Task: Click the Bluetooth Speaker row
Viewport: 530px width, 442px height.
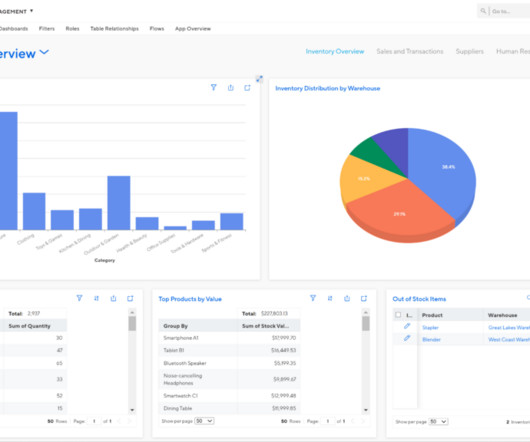Action: [230, 363]
